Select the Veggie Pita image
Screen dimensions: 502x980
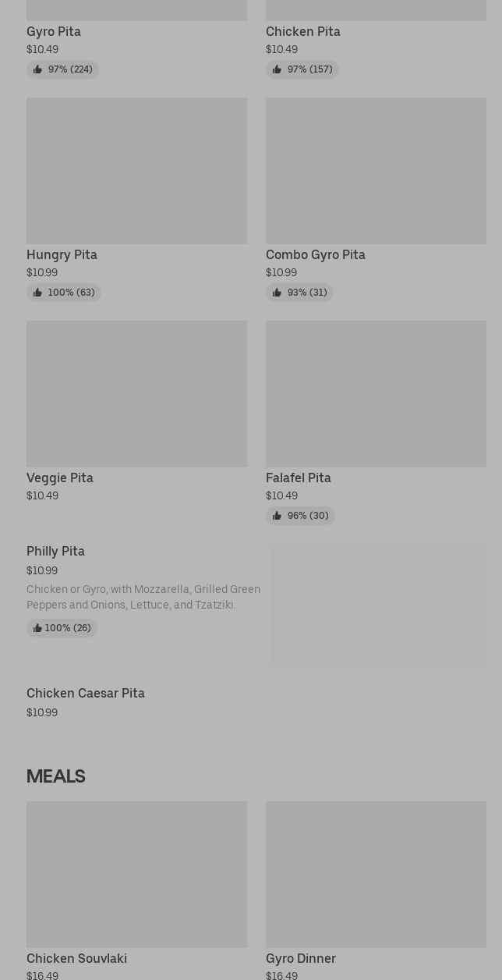[x=136, y=393]
